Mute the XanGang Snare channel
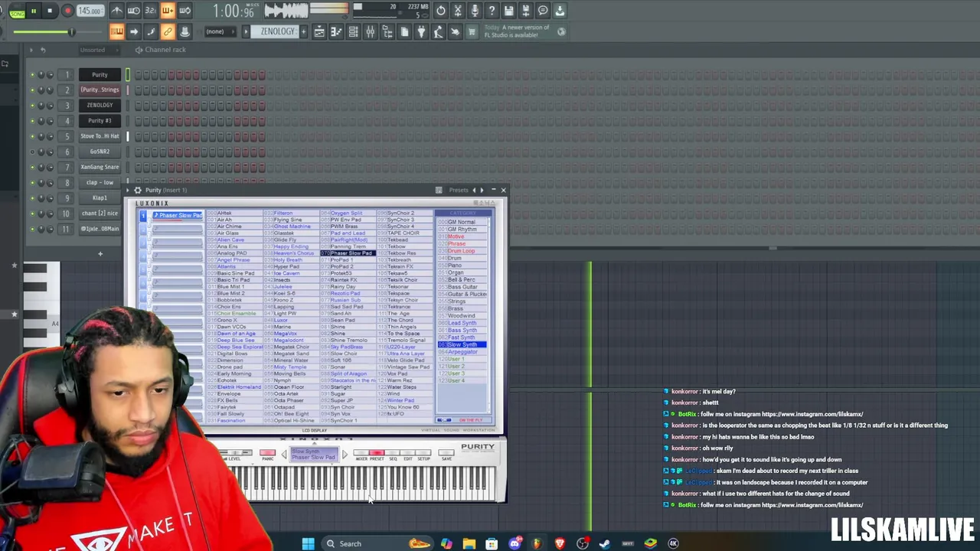Screen dimensions: 980x551 point(32,167)
